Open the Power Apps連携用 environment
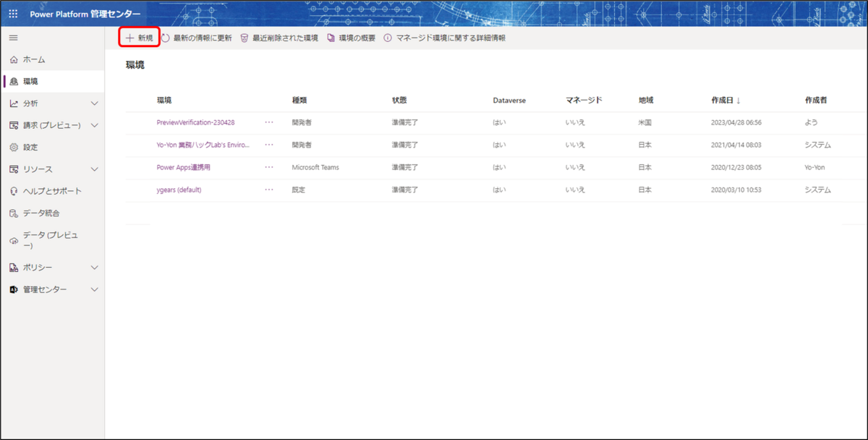The height and width of the screenshot is (440, 868). pos(183,167)
